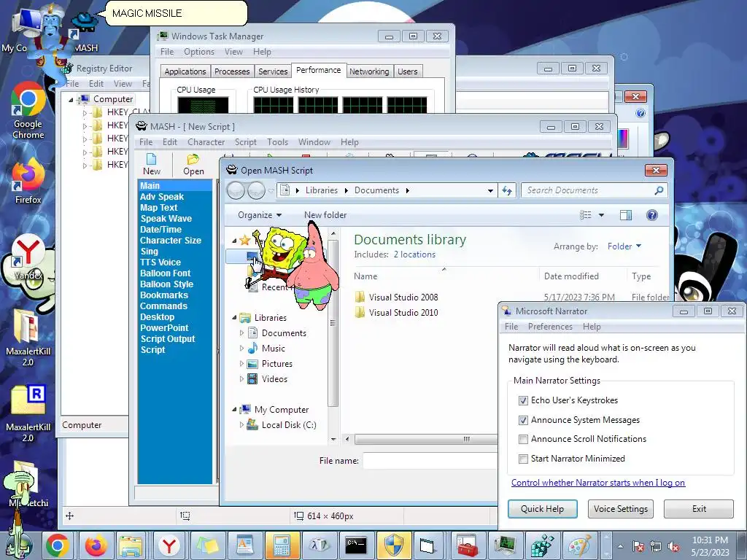Expand the Documents node under Libraries

tap(241, 333)
